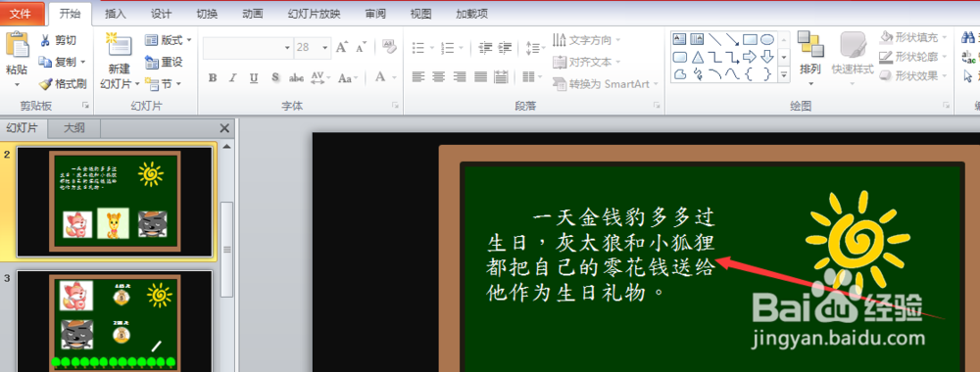Select the rectangle shape in gallery
This screenshot has width=980, height=372.
coord(750,40)
